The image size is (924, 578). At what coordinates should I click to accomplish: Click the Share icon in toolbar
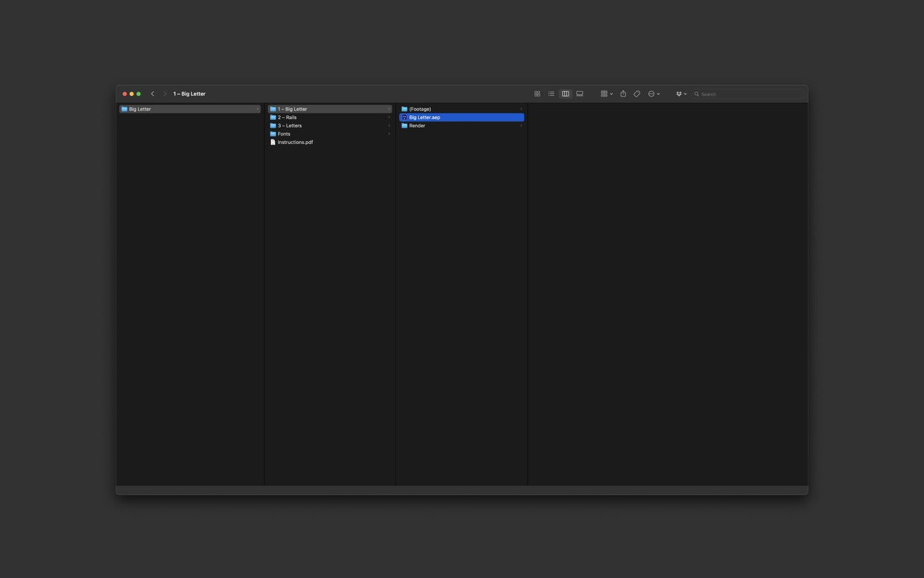623,94
